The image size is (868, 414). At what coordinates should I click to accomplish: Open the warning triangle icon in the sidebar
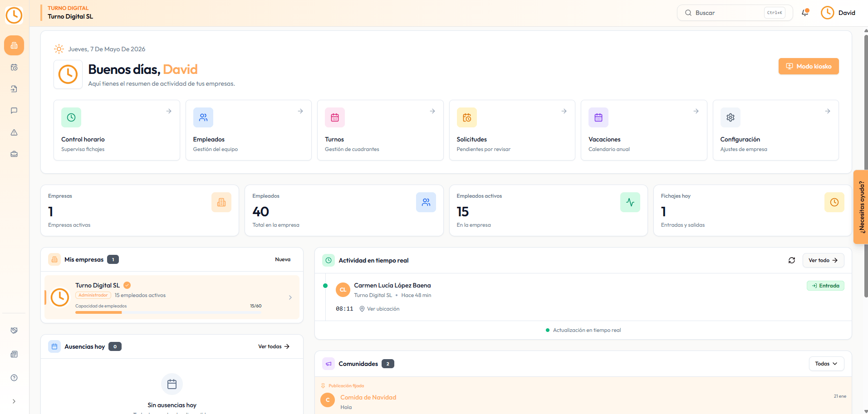(x=14, y=132)
